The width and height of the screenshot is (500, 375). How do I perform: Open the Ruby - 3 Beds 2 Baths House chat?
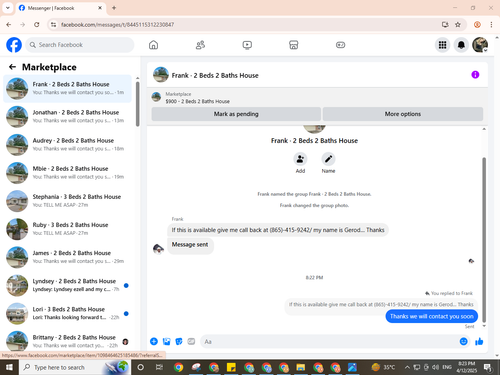68,229
